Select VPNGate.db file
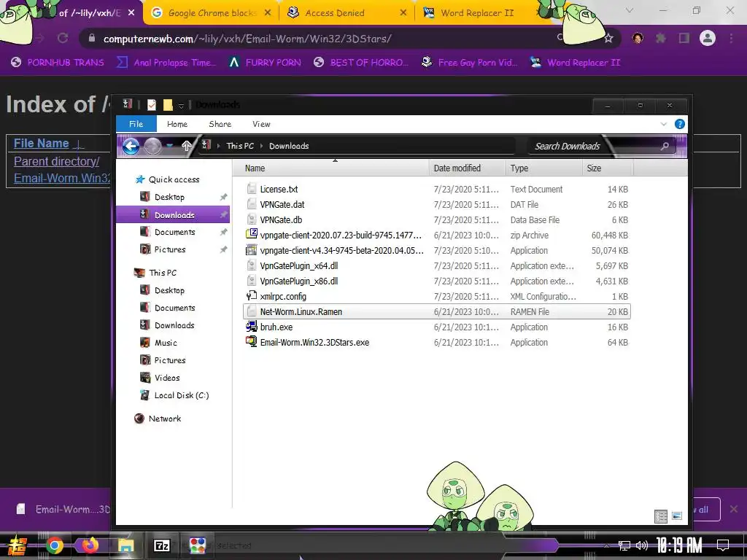The width and height of the screenshot is (747, 560). pyautogui.click(x=281, y=220)
